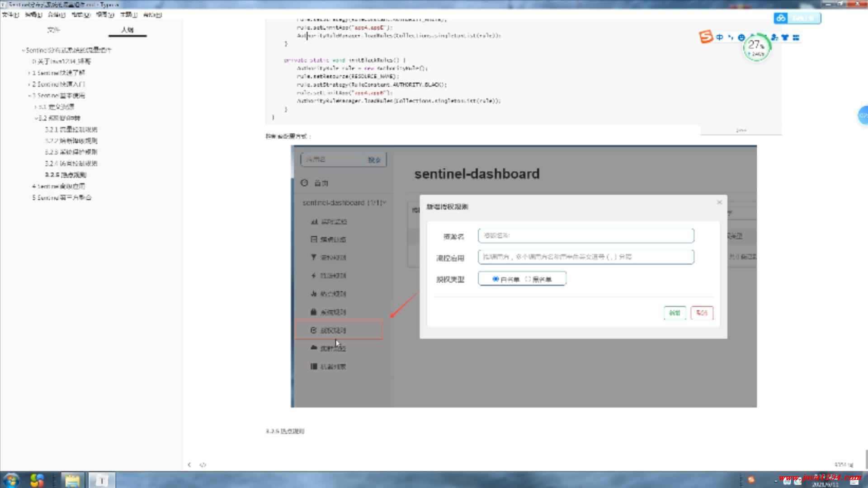Click the 资源名 input in the dialog
The height and width of the screenshot is (488, 868).
click(x=586, y=235)
